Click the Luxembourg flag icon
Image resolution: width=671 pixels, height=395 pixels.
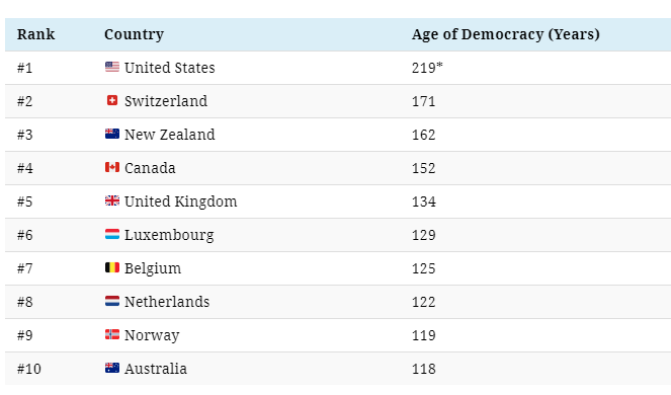pyautogui.click(x=112, y=234)
